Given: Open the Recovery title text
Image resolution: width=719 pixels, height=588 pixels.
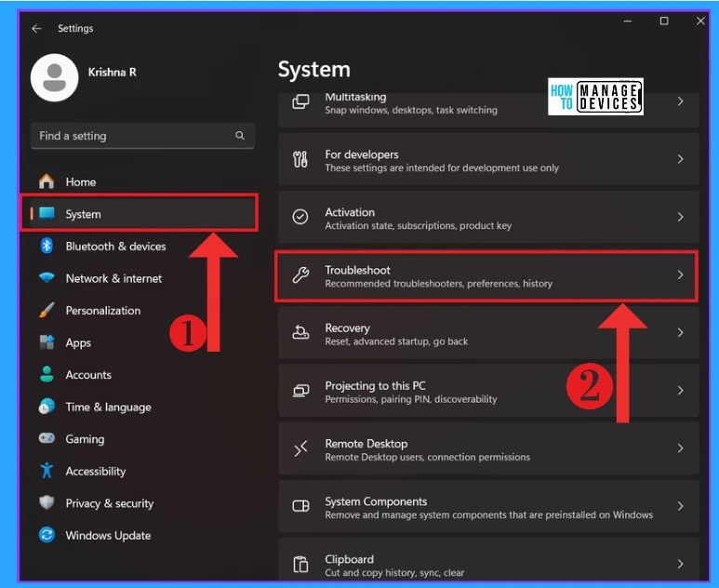Looking at the screenshot, I should click(348, 327).
